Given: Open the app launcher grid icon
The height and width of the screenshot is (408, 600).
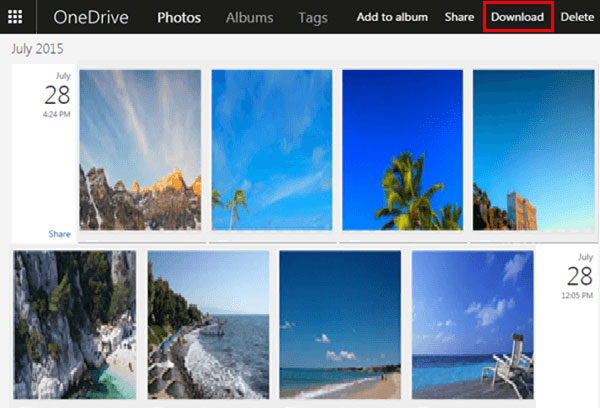Looking at the screenshot, I should pyautogui.click(x=15, y=17).
